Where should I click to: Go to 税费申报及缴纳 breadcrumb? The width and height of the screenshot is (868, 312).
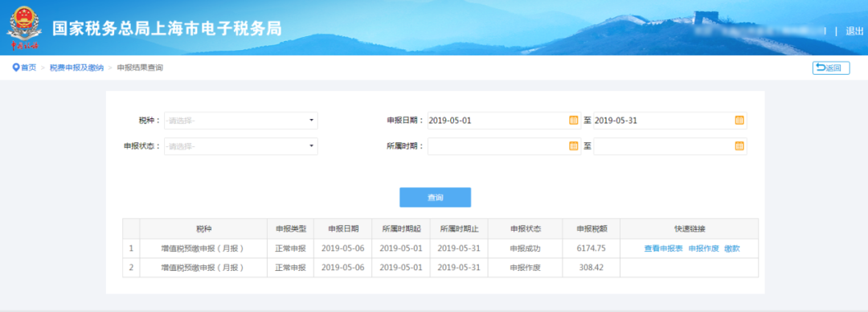tap(76, 68)
